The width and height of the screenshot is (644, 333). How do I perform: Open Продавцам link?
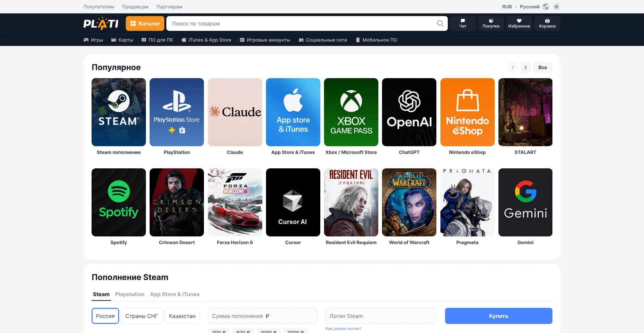135,7
